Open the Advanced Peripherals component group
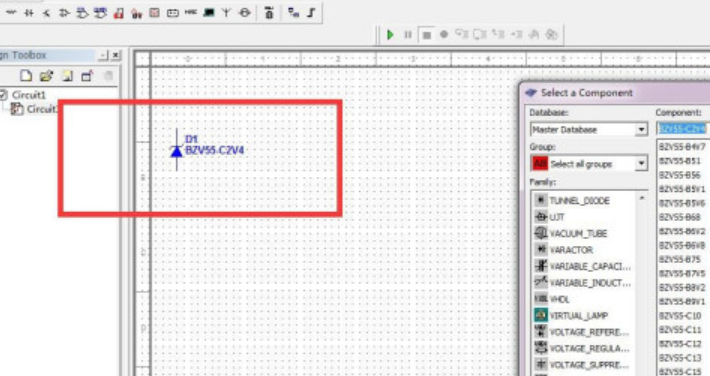This screenshot has width=710, height=376. tap(208, 13)
